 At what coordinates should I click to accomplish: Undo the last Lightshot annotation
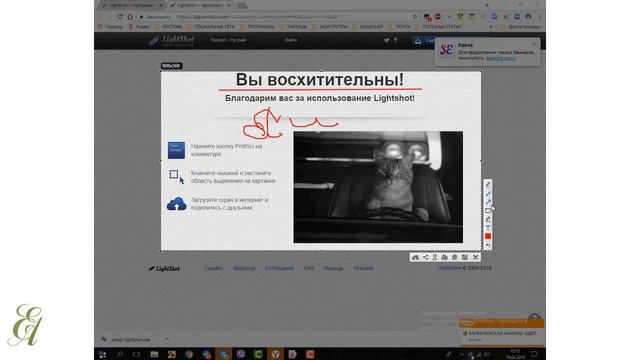488,245
